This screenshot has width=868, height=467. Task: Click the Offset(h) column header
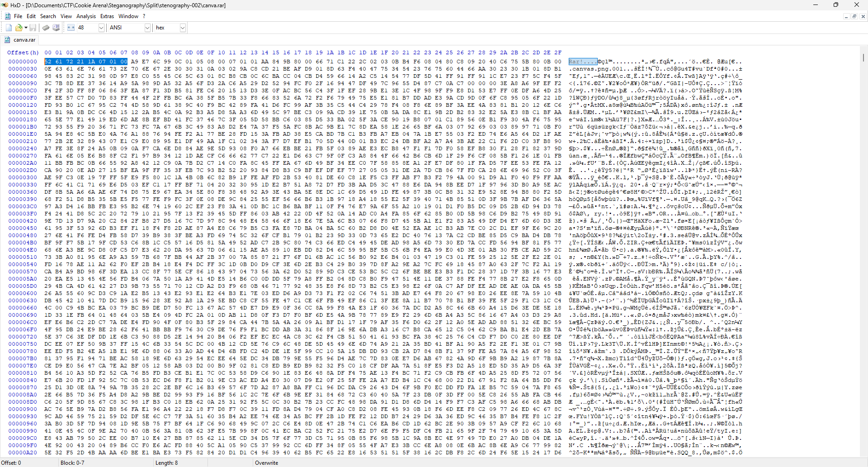23,52
